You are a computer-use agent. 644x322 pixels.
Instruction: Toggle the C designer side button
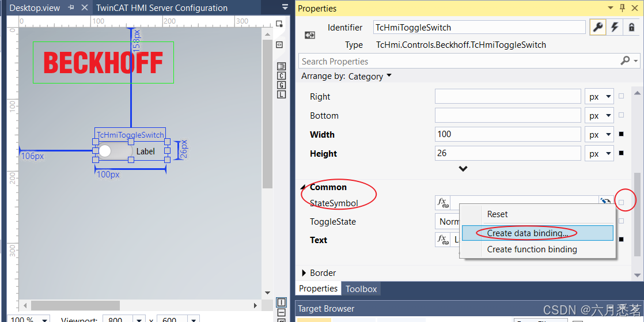[281, 75]
